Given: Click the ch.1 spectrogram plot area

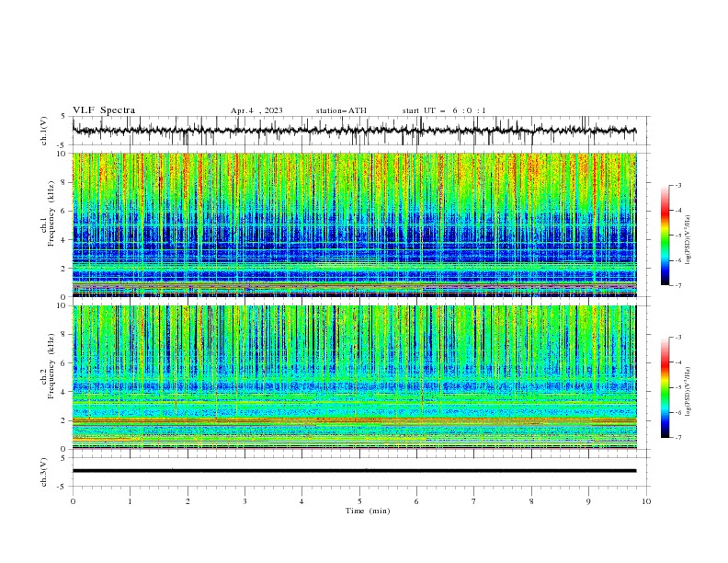Looking at the screenshot, I should coord(355,224).
